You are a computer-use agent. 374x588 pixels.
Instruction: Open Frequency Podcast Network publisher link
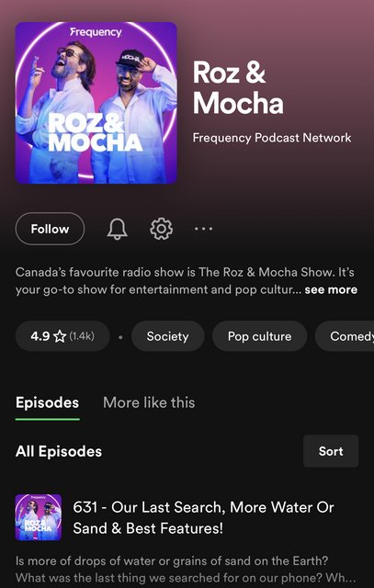(x=272, y=138)
